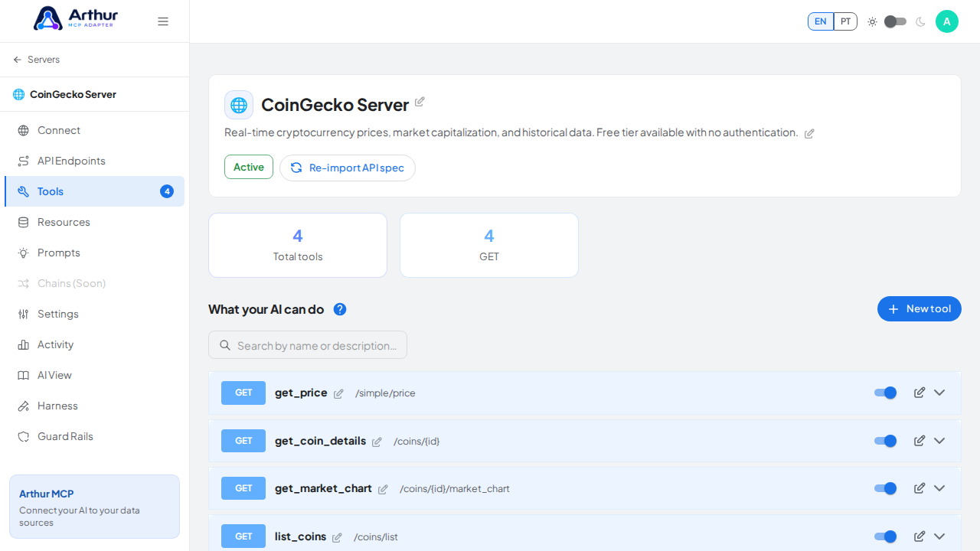Rename list_coins using inline pencil icon

(x=337, y=537)
